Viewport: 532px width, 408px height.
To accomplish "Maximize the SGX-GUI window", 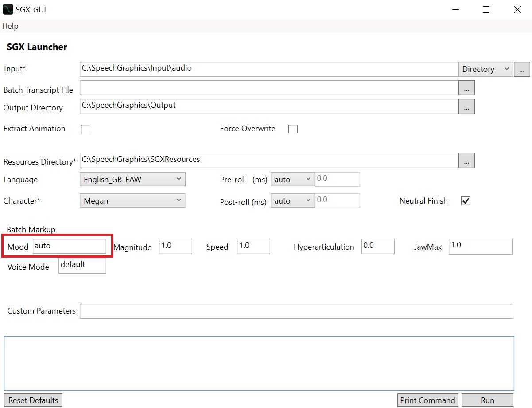I will (486, 9).
